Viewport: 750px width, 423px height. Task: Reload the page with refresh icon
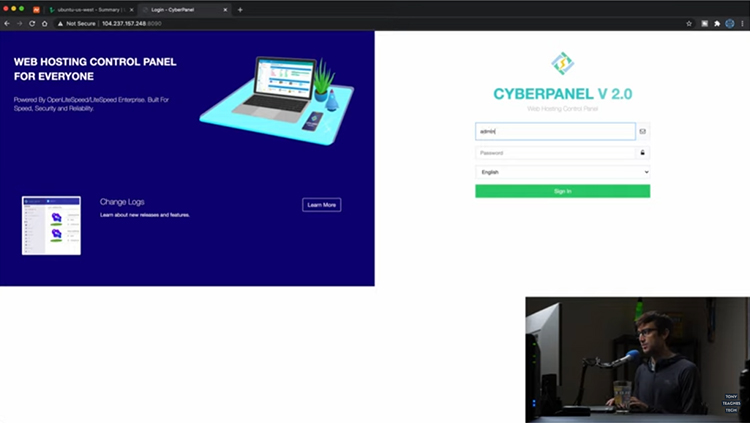[x=32, y=23]
